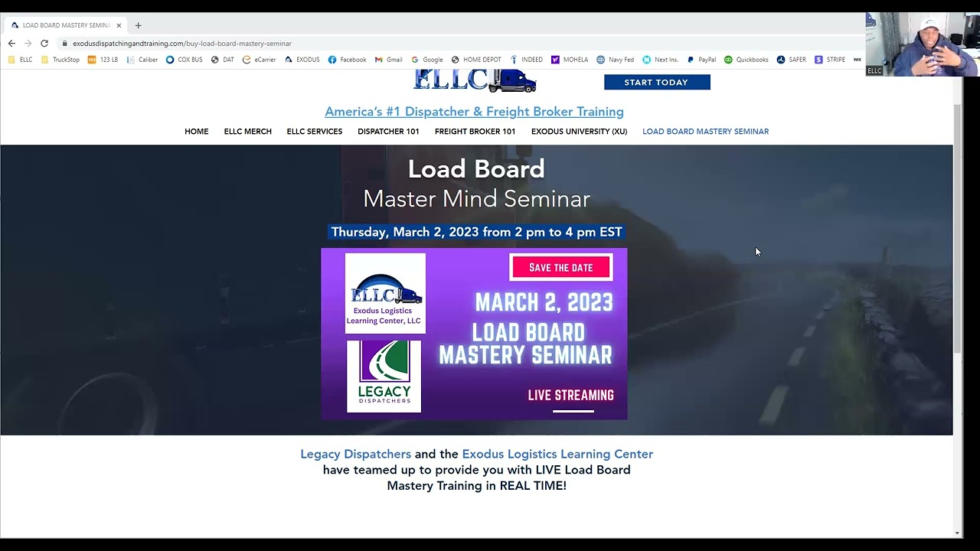Click the Master Mind Seminar subheading
This screenshot has height=551, width=980.
[x=476, y=199]
